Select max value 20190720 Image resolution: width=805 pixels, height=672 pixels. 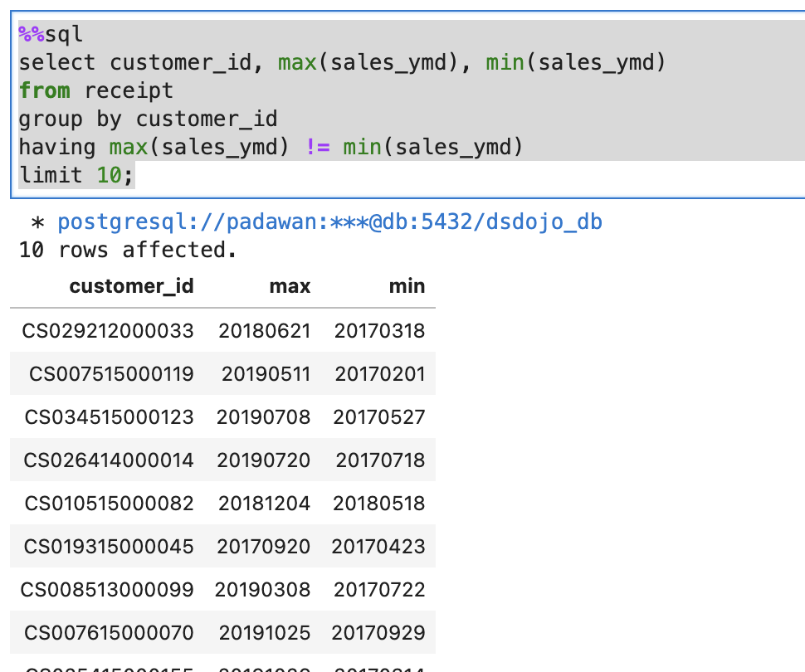pos(264,460)
